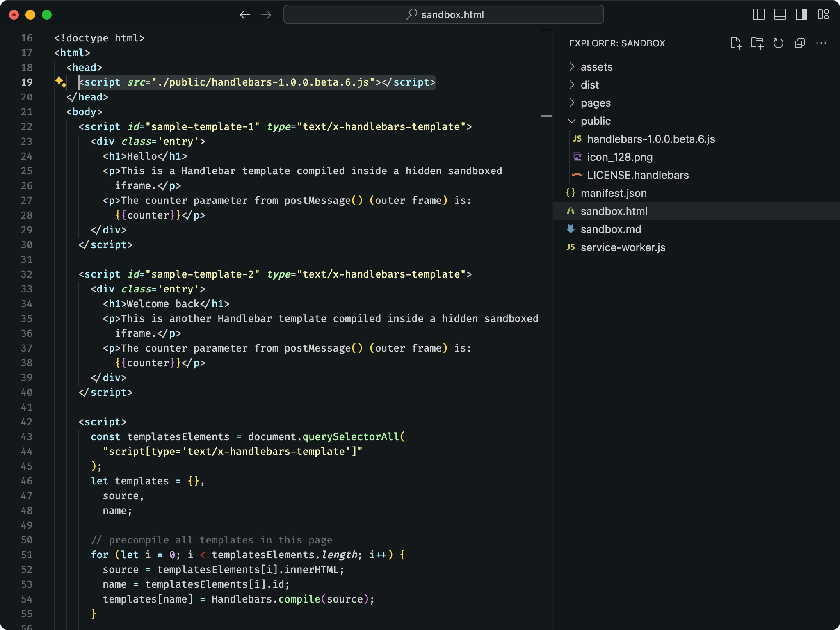Click {{counter}} expression on line 28
The width and height of the screenshot is (840, 630).
pos(148,215)
